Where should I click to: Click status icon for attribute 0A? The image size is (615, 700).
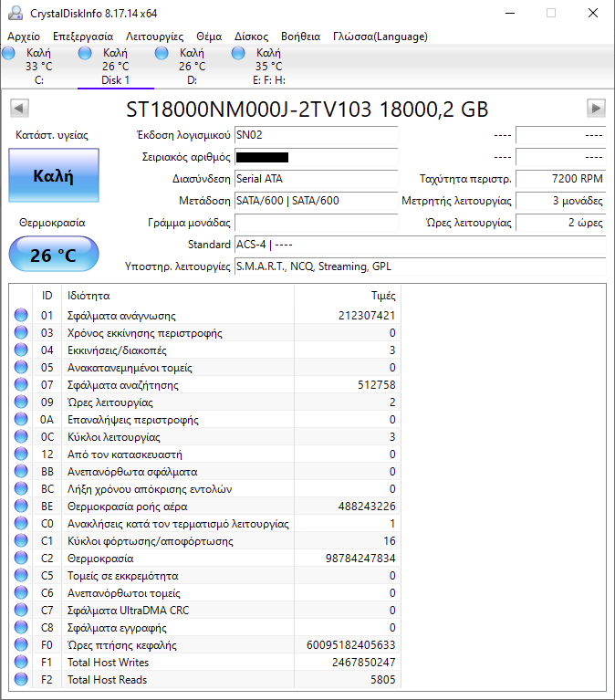click(21, 419)
